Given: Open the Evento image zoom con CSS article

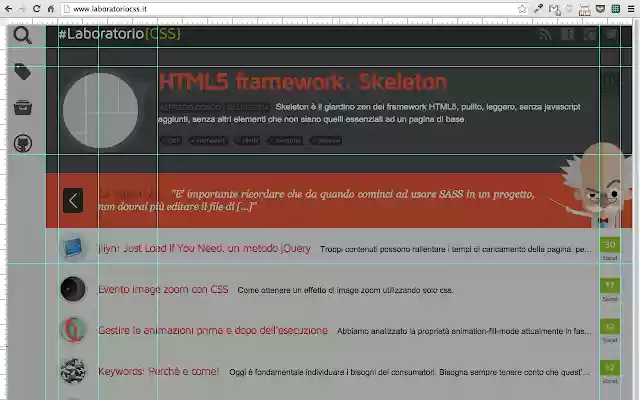Looking at the screenshot, I should [x=163, y=290].
